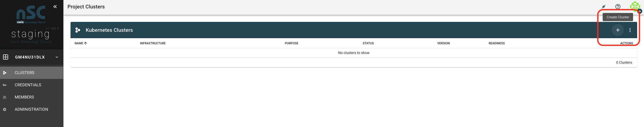Click the INFRASTRUCTURE column header
This screenshot has width=644, height=127.
point(153,43)
